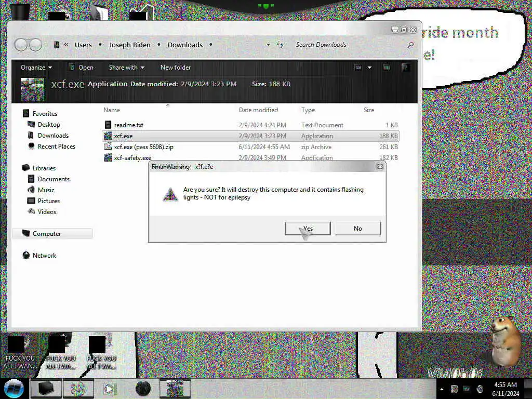Confirm with the Yes button
532x399 pixels.
point(308,229)
